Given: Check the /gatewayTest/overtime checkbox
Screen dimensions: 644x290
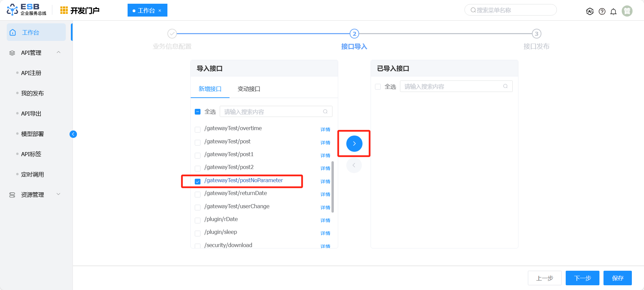Looking at the screenshot, I should point(198,129).
